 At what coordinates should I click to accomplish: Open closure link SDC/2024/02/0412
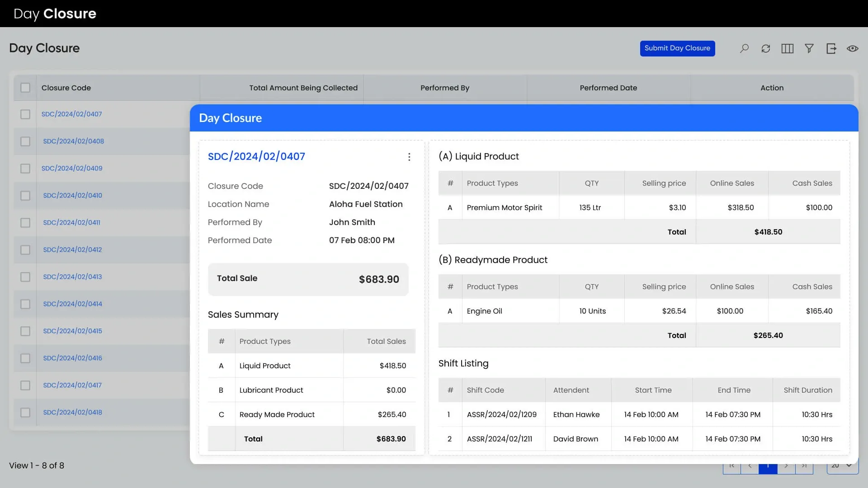tap(72, 249)
